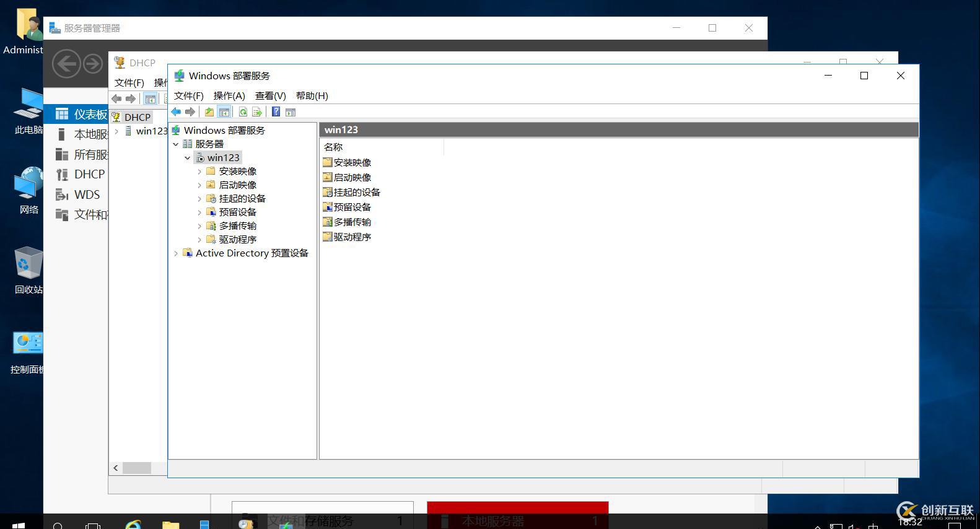Expand the 启动映像 tree node
This screenshot has width=980, height=529.
pyautogui.click(x=199, y=185)
